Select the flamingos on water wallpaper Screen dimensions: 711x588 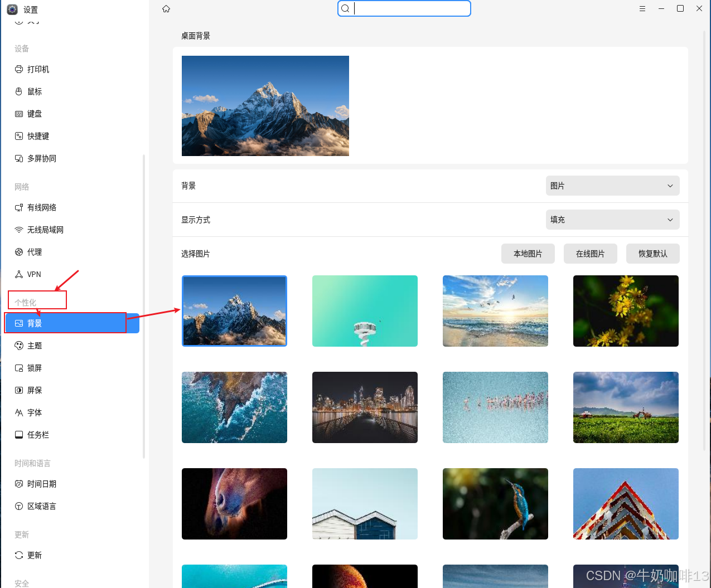(x=495, y=407)
